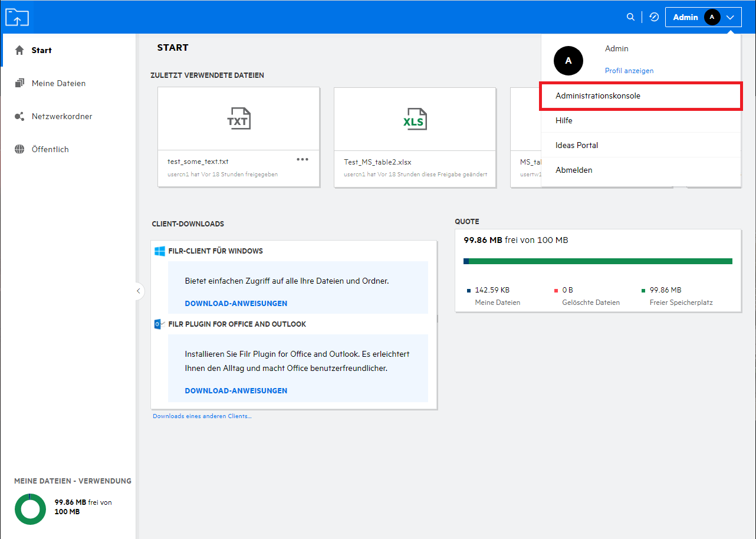The image size is (756, 539).
Task: Collapse the left sidebar with the arrow
Action: (138, 291)
